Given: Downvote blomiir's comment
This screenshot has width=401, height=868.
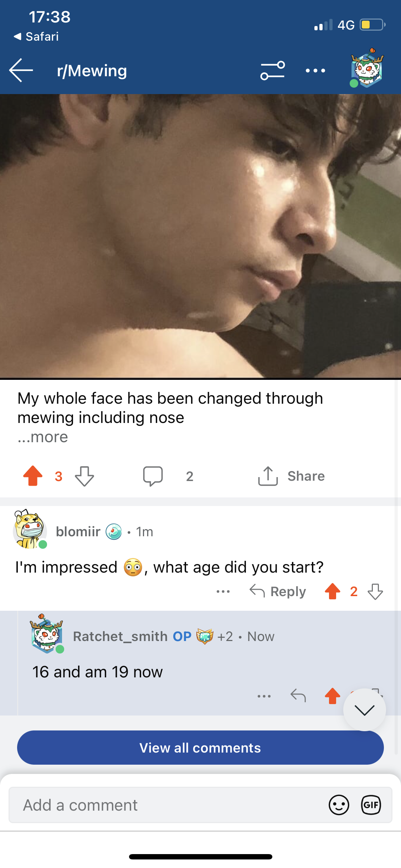Looking at the screenshot, I should (x=375, y=591).
